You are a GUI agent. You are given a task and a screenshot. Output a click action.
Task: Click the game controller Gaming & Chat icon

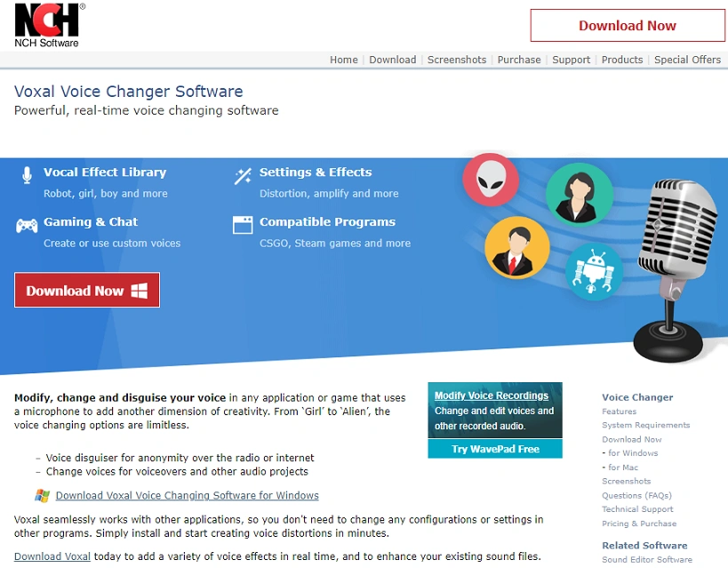27,226
